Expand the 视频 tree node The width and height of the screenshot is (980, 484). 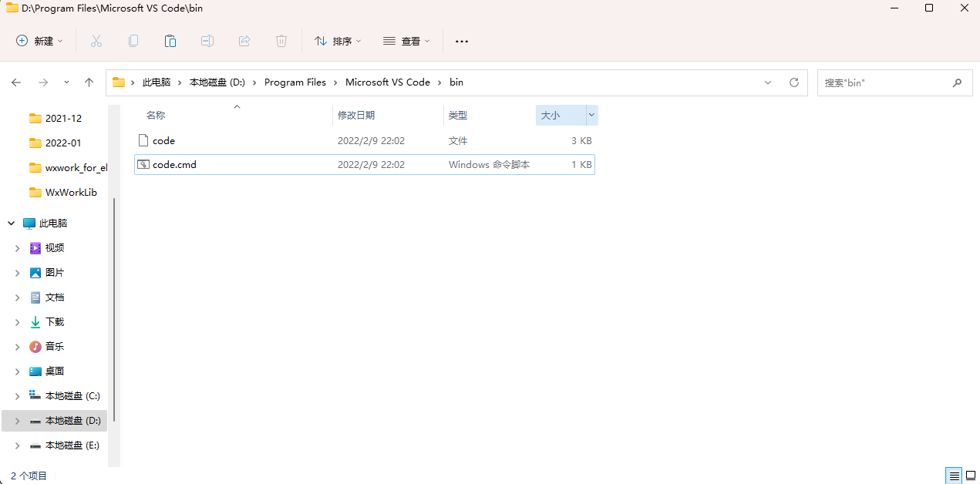tap(18, 247)
